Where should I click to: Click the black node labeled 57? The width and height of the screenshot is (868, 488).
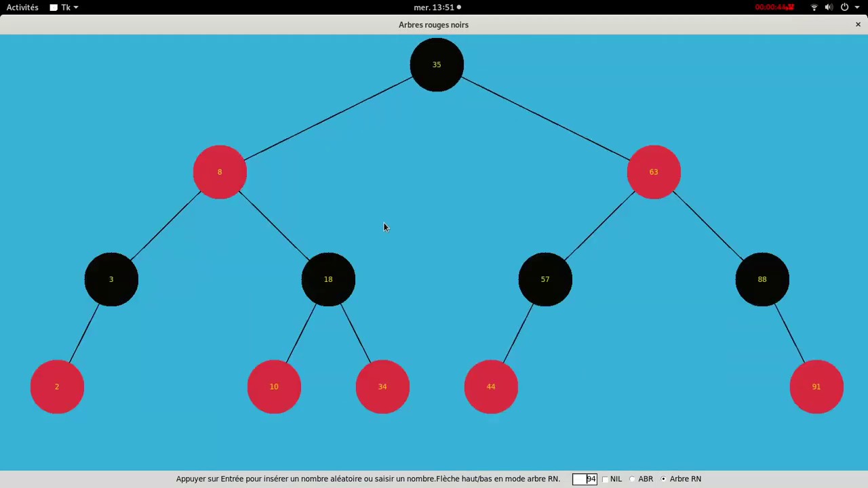[x=545, y=279]
